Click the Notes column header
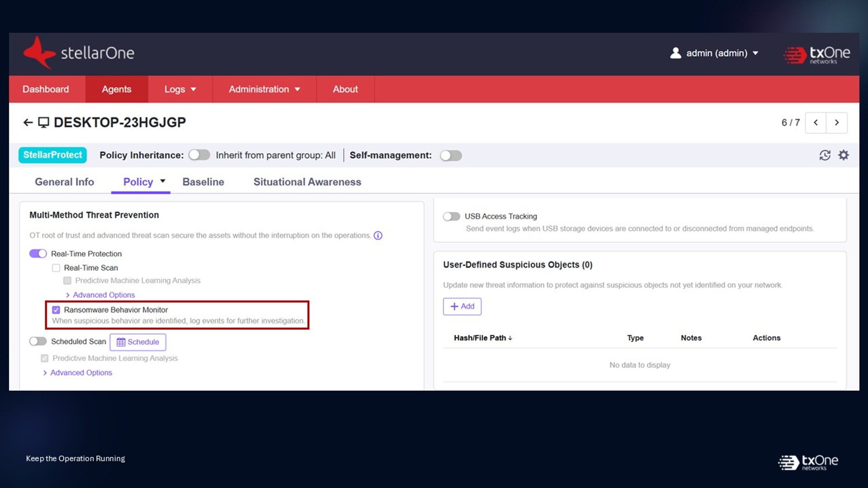This screenshot has height=488, width=868. pos(691,338)
